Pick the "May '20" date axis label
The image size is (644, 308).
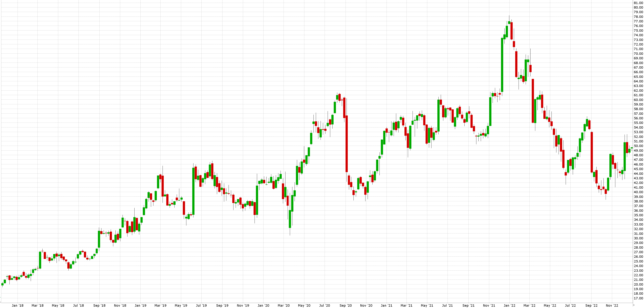pos(304,305)
